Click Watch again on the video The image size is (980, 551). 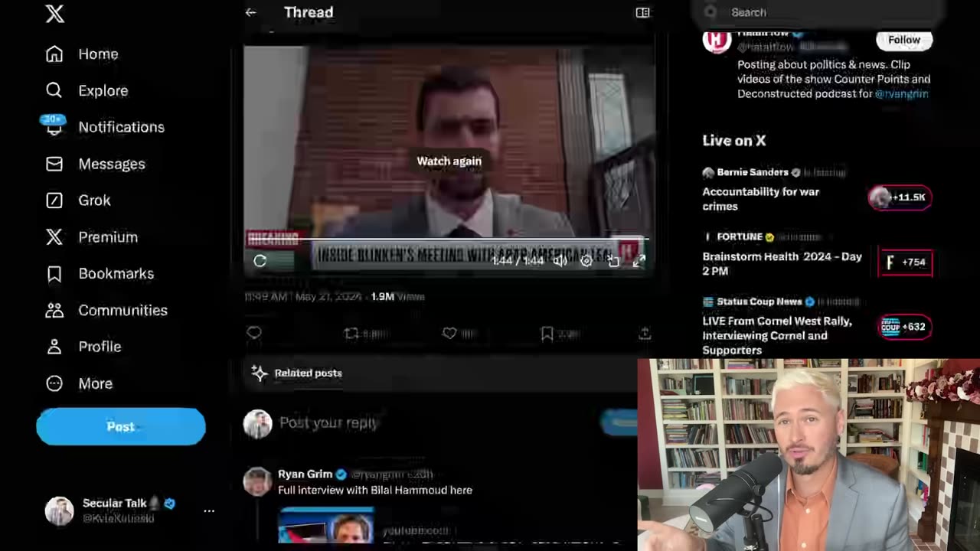pos(449,161)
